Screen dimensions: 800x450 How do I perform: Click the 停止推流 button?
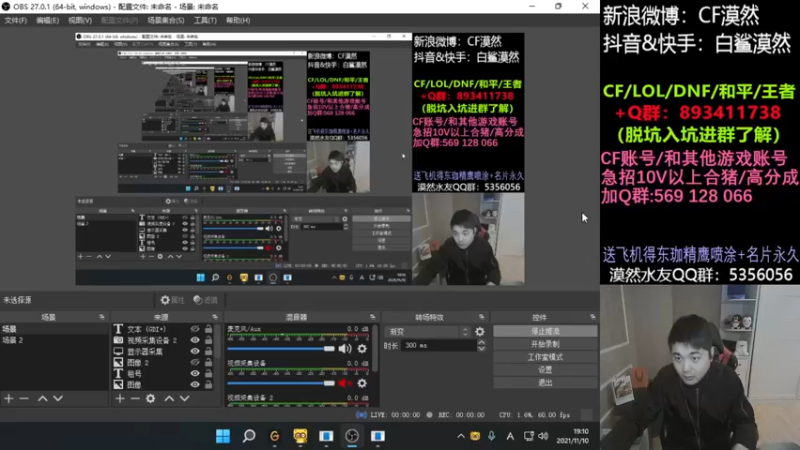(x=545, y=332)
